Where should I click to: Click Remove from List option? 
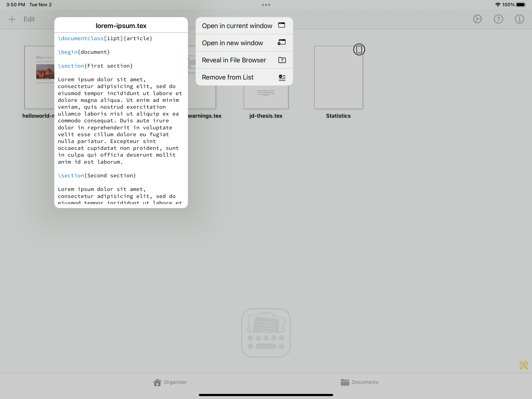(x=244, y=77)
